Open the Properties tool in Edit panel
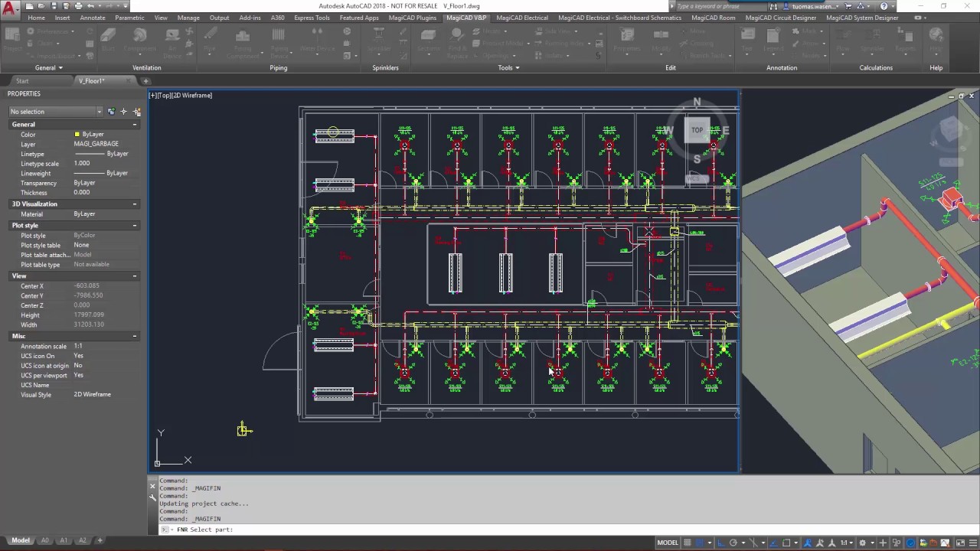This screenshot has height=551, width=980. point(627,41)
